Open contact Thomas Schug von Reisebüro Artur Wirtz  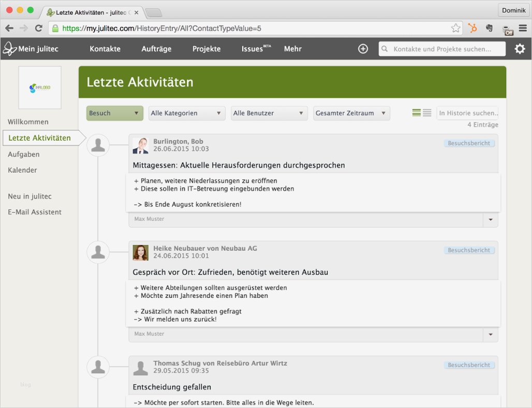(x=220, y=363)
